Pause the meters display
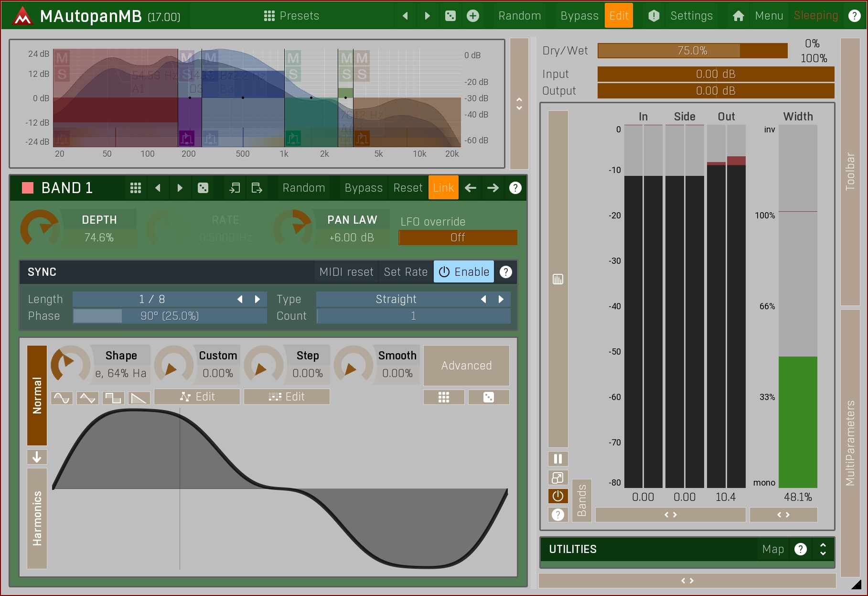This screenshot has height=596, width=868. [557, 459]
